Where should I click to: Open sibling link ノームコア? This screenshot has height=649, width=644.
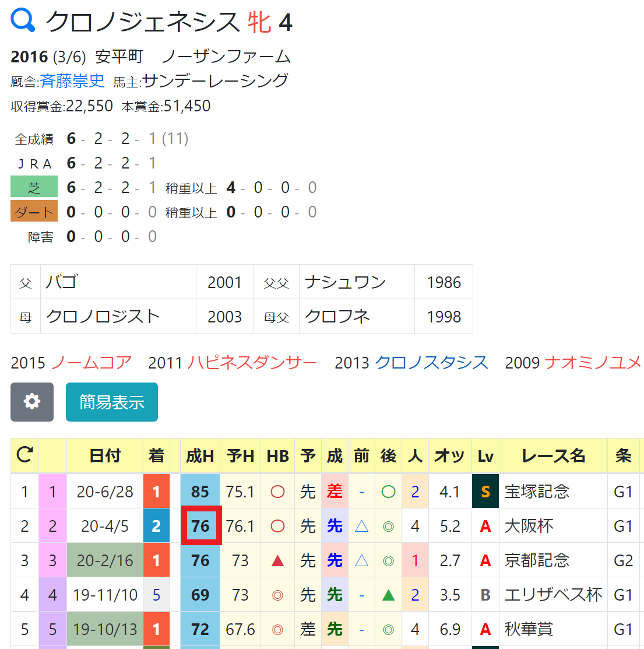pos(91,363)
